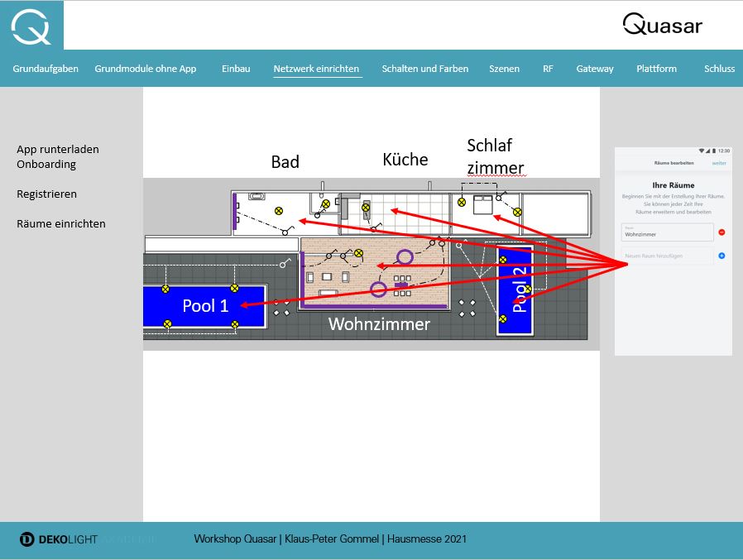Click the Quasar wordmark logo at top right

tap(663, 24)
